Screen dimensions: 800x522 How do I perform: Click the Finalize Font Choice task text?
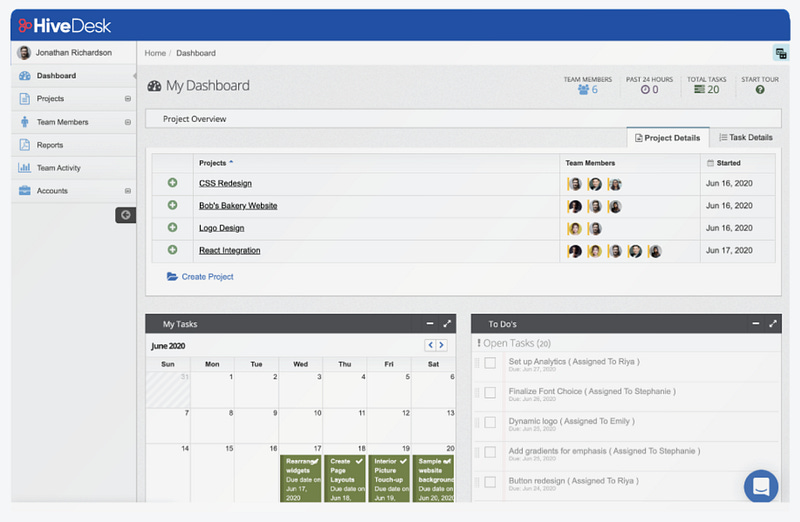pyautogui.click(x=592, y=391)
